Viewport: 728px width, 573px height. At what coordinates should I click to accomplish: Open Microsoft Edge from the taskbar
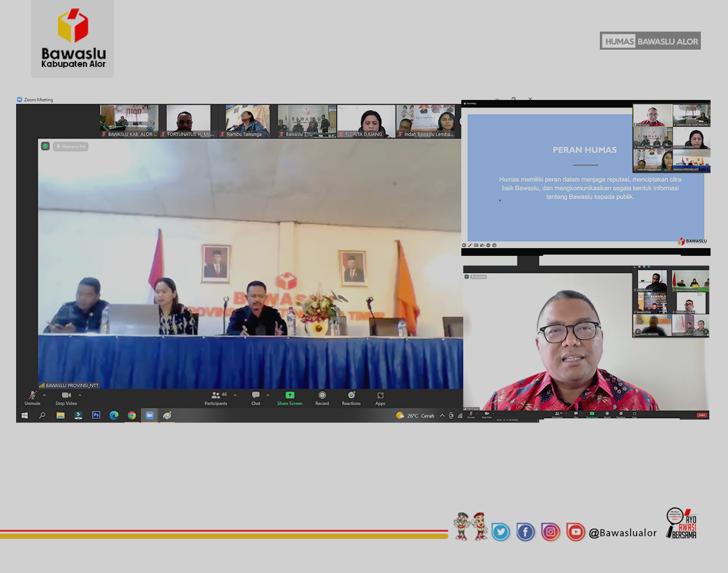[x=114, y=415]
